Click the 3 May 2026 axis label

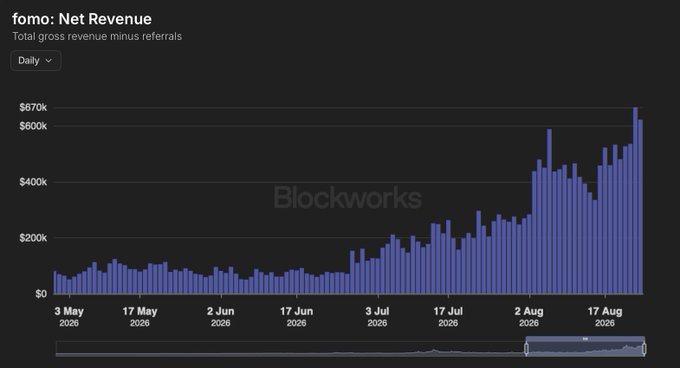pyautogui.click(x=69, y=317)
